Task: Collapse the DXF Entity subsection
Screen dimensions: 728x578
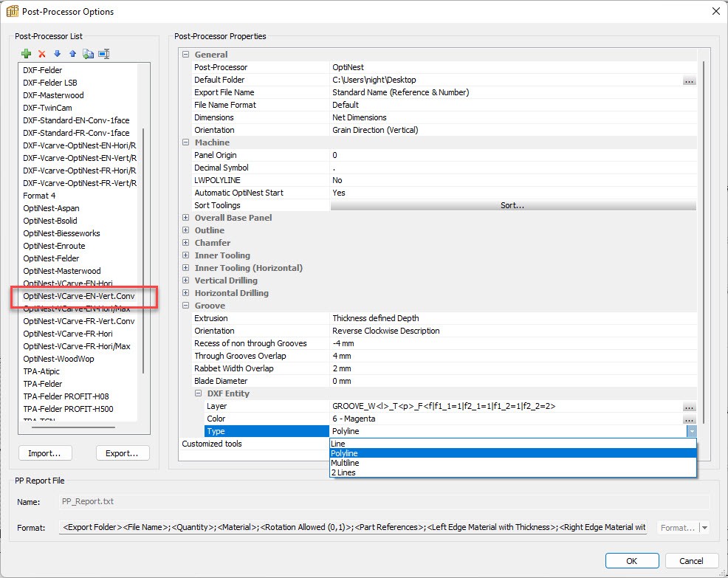Action: coord(199,393)
